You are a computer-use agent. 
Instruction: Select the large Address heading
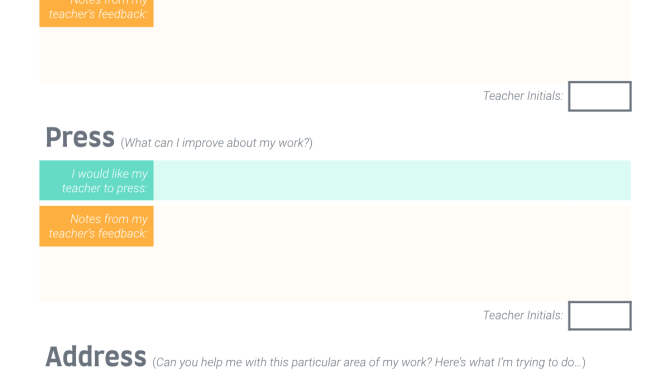pyautogui.click(x=96, y=357)
